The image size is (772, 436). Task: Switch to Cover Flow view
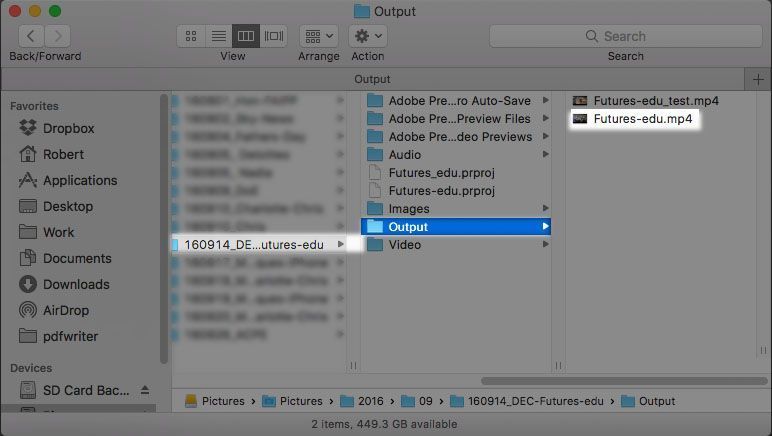(x=274, y=36)
